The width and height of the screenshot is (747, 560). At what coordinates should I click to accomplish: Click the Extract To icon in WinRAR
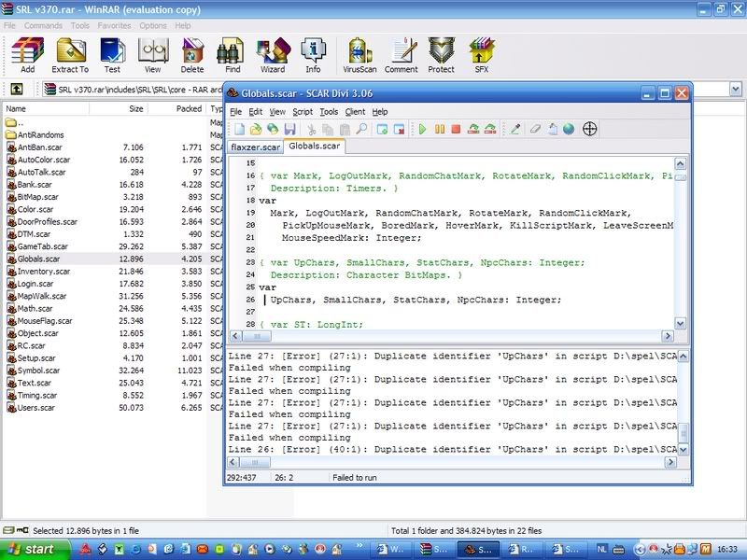tap(70, 55)
